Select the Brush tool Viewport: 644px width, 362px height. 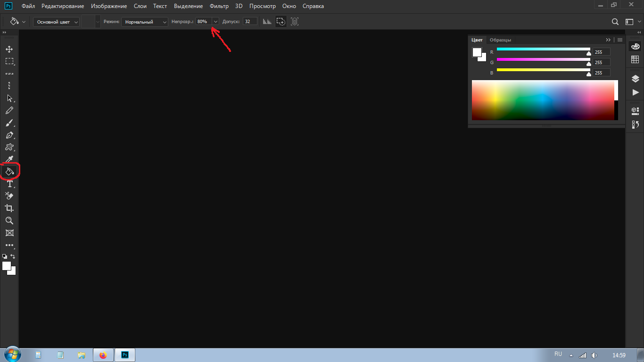pyautogui.click(x=9, y=123)
